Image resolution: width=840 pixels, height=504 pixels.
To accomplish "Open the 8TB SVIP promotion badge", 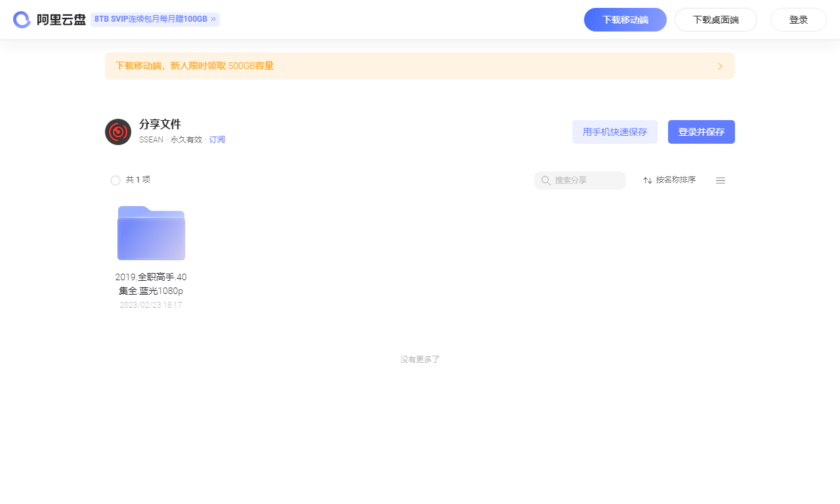I will (155, 20).
